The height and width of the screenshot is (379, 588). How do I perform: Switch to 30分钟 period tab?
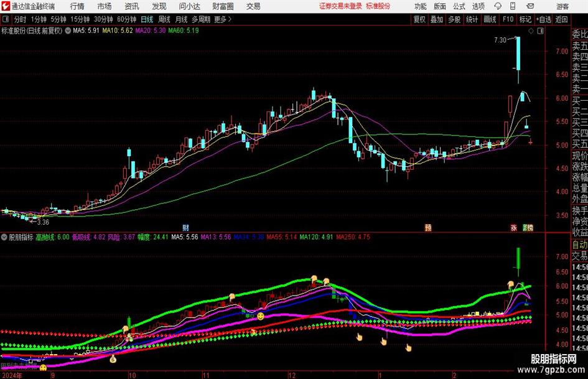point(103,19)
